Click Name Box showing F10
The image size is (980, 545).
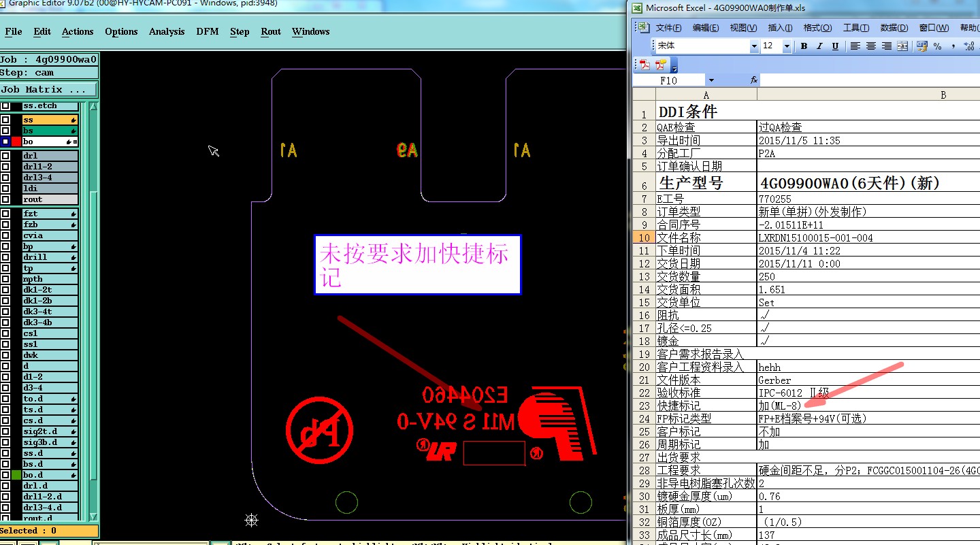669,80
